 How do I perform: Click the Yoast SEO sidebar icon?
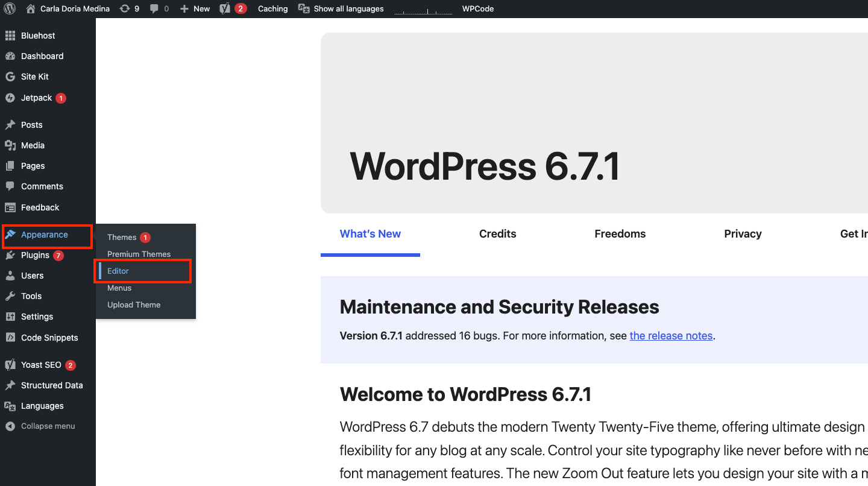(x=10, y=365)
